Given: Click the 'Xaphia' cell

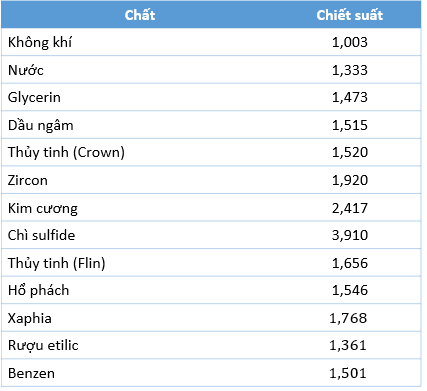Looking at the screenshot, I should (x=30, y=318).
